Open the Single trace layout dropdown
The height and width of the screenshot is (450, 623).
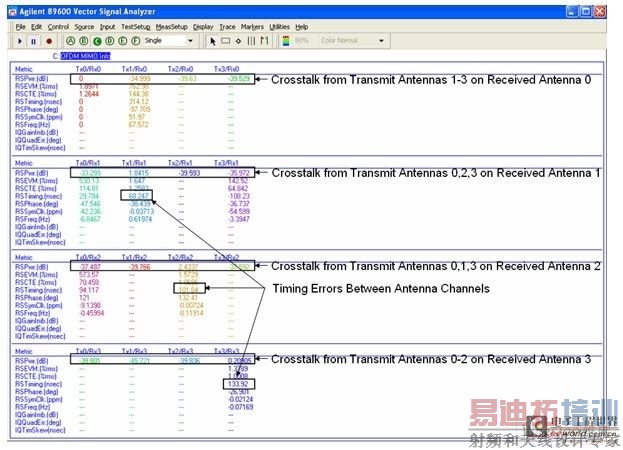(x=190, y=41)
